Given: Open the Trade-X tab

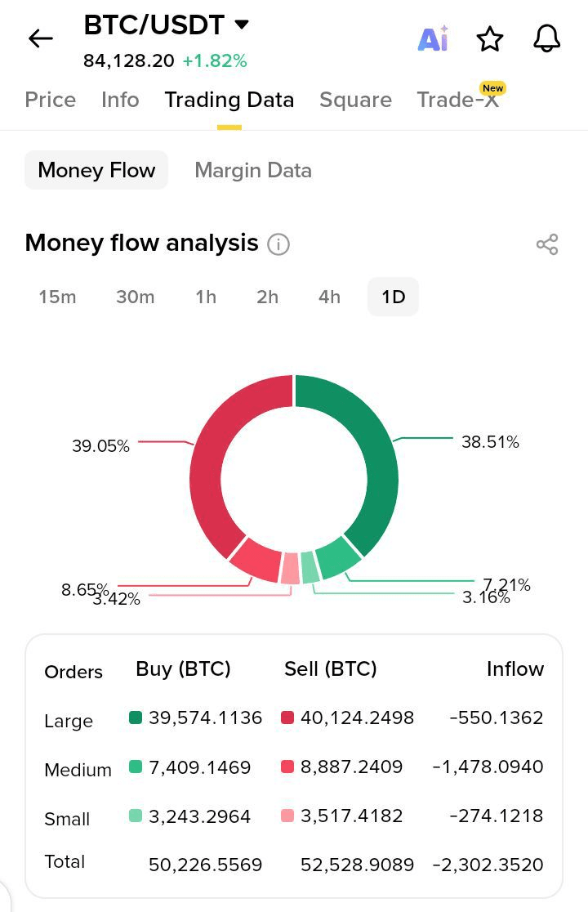Looking at the screenshot, I should 457,100.
